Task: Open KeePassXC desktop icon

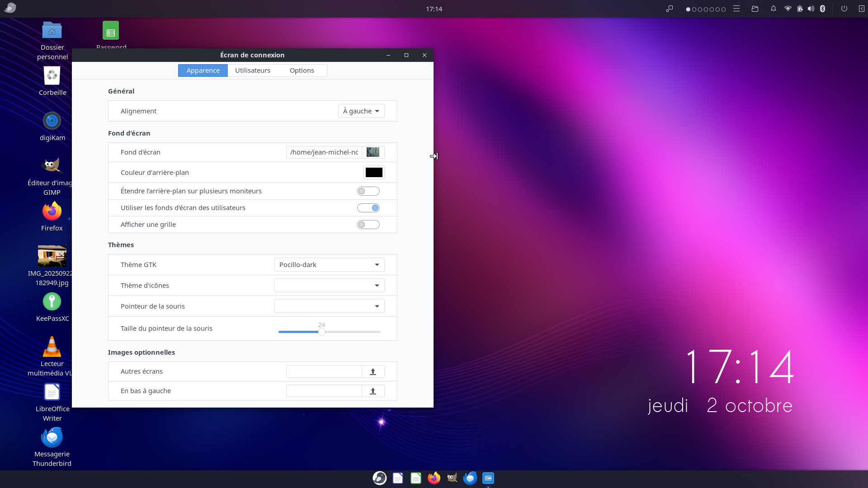Action: (52, 302)
